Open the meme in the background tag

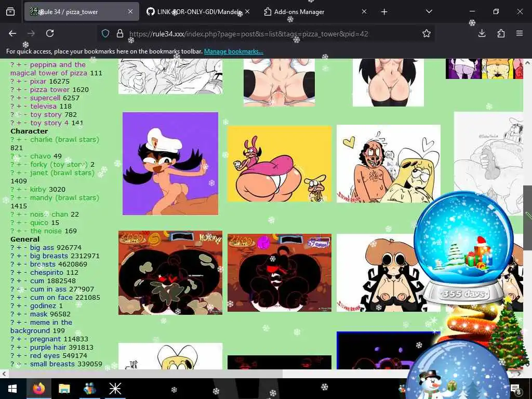click(x=41, y=326)
